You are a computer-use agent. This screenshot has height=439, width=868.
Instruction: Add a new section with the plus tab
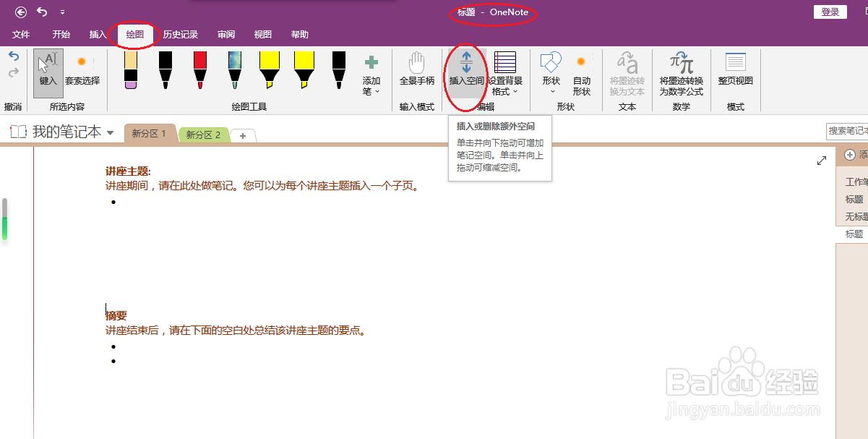(x=243, y=135)
